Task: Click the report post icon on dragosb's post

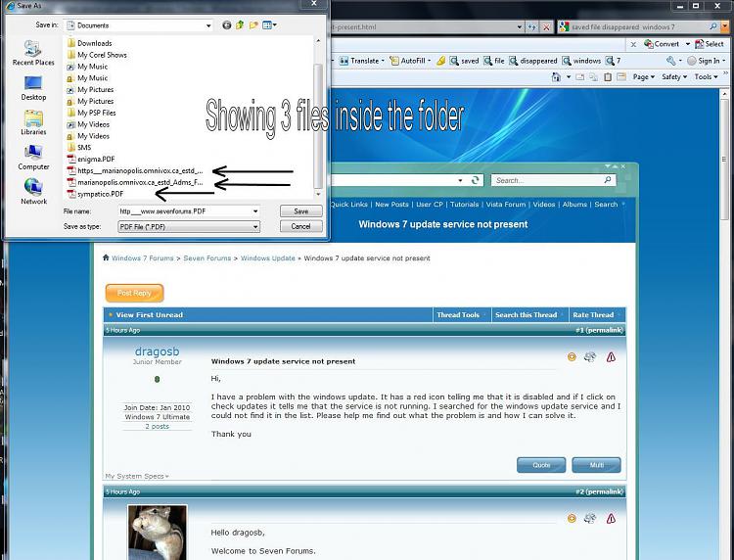Action: (611, 357)
